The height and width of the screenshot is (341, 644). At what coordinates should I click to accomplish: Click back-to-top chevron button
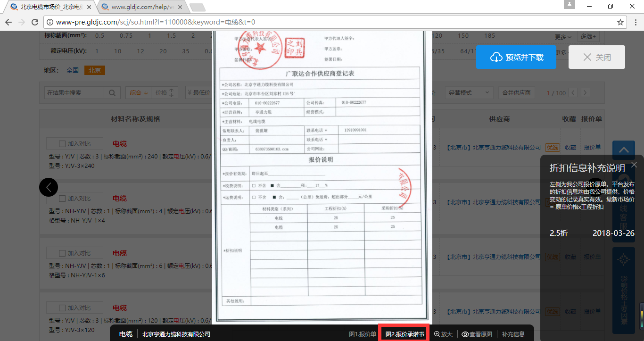(x=623, y=150)
